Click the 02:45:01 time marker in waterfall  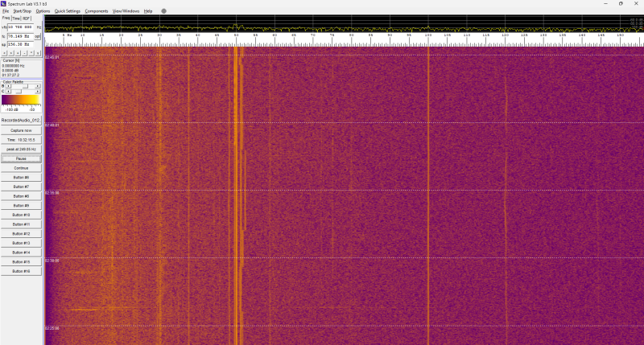tap(52, 57)
